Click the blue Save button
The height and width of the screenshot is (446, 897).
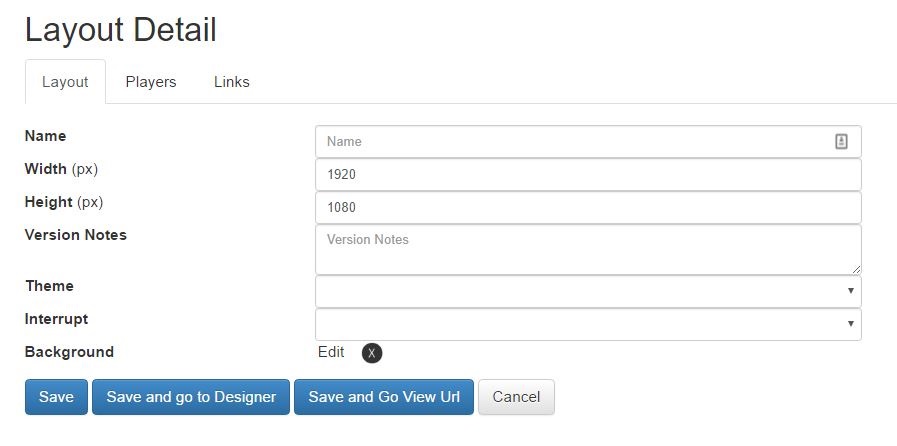(56, 397)
